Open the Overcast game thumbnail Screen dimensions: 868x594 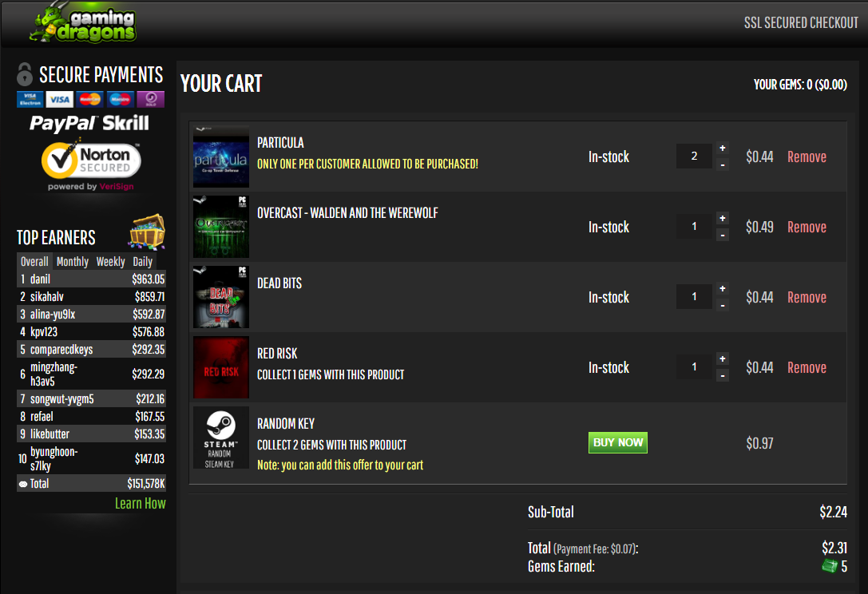pos(221,227)
